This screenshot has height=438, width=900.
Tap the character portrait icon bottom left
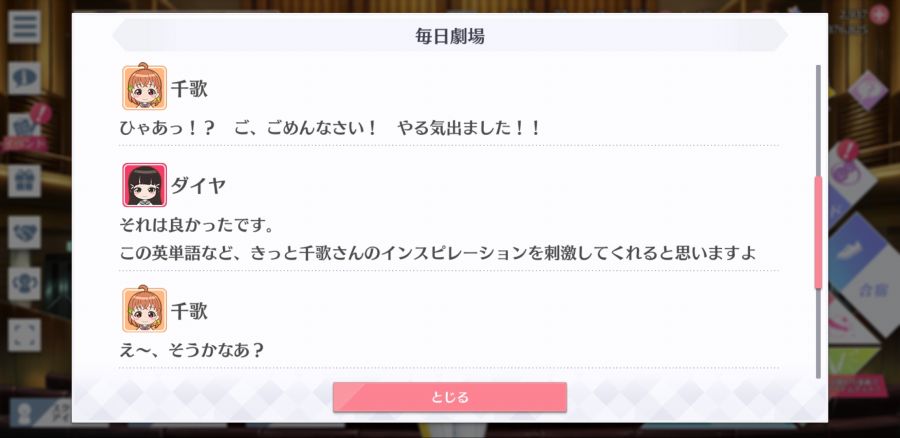coord(24,414)
